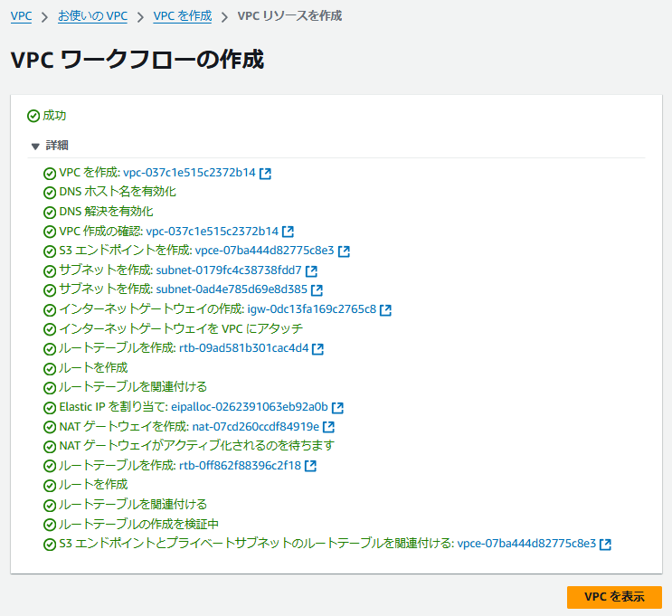Click the 詳細 label

[57, 146]
